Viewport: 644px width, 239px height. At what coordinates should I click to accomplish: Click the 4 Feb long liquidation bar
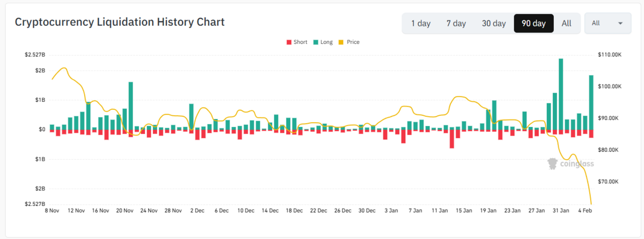click(591, 102)
